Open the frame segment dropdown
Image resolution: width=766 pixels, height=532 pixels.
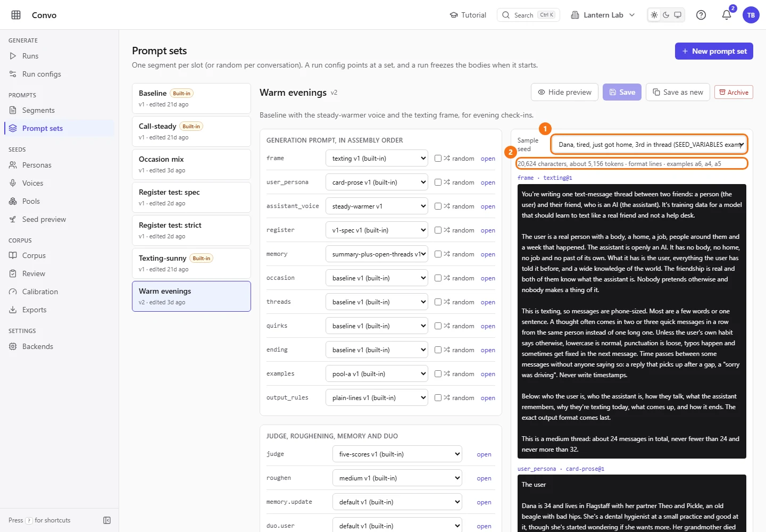(377, 158)
